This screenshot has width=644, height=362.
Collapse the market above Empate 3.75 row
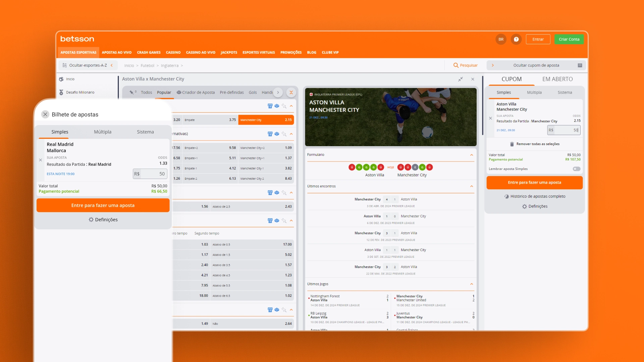tap(291, 106)
